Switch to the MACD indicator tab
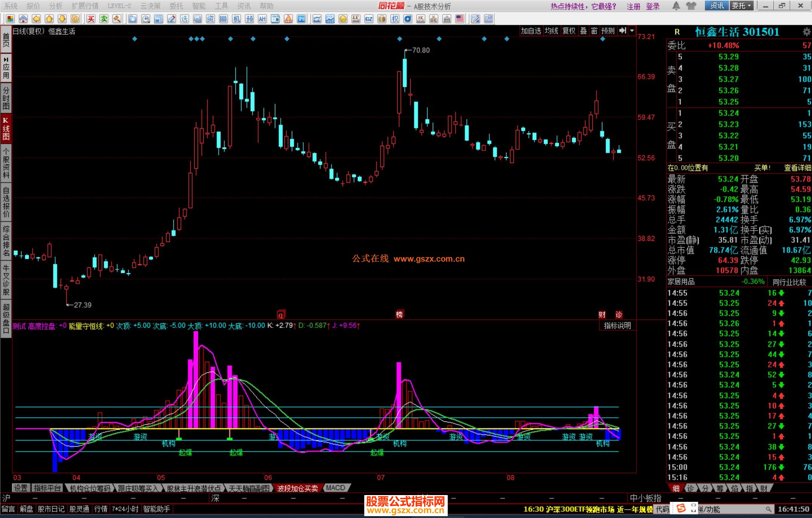Screen dimensions: 812x518 335,488
